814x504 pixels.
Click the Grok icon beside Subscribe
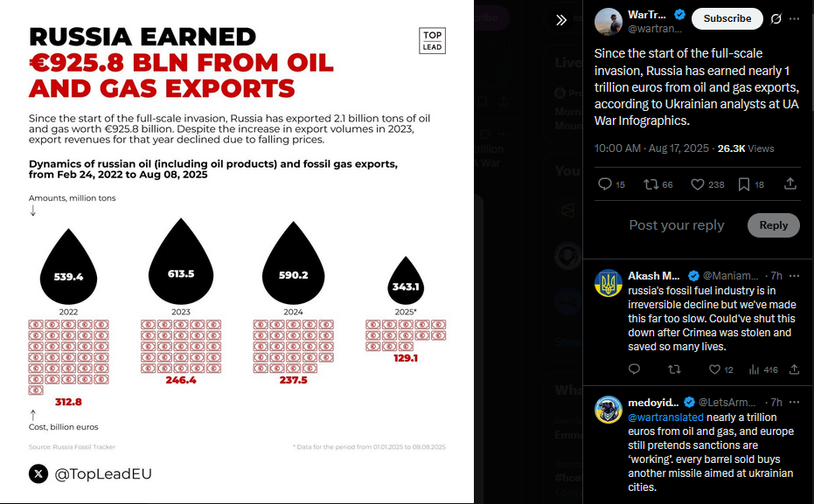click(x=776, y=18)
